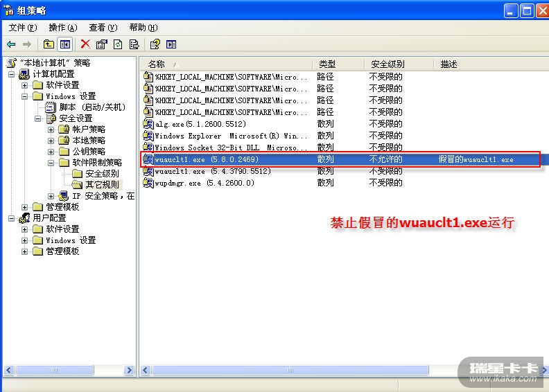
Task: Click the Refresh toolbar icon
Action: [x=118, y=44]
